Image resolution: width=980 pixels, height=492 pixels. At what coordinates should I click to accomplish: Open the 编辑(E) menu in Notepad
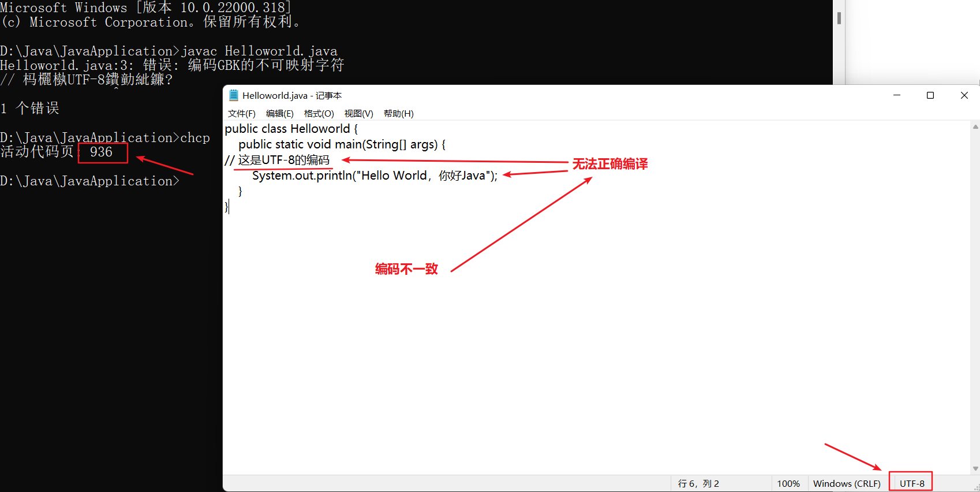tap(279, 114)
